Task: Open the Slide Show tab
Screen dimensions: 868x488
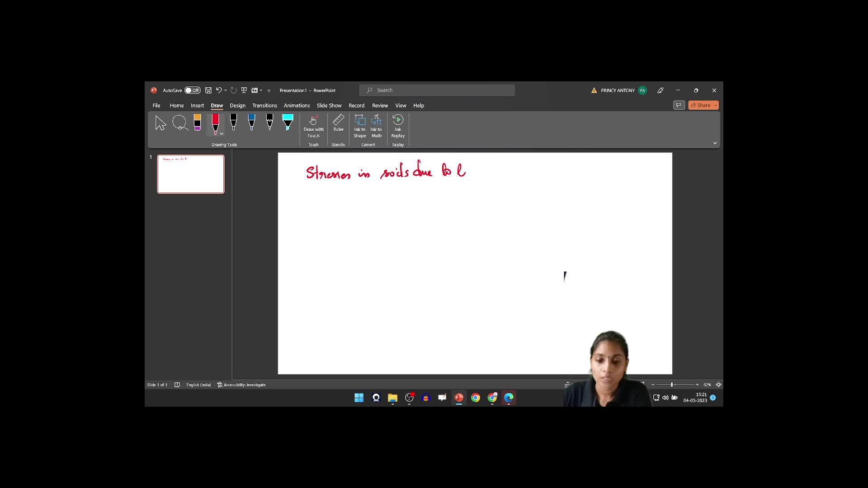Action: 329,105
